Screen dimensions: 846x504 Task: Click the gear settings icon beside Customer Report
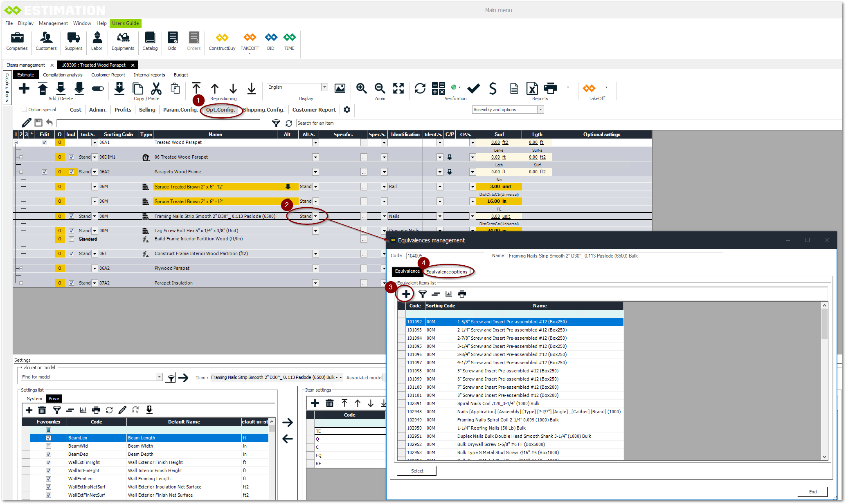tap(347, 110)
